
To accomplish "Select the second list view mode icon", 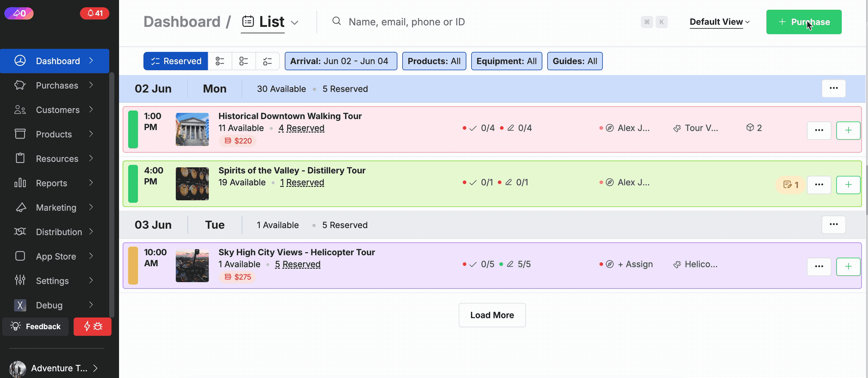I will [x=220, y=61].
